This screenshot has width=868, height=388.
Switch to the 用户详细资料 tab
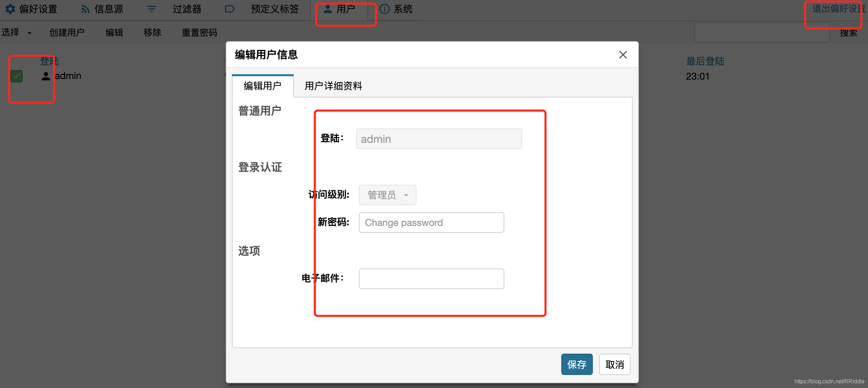click(333, 86)
